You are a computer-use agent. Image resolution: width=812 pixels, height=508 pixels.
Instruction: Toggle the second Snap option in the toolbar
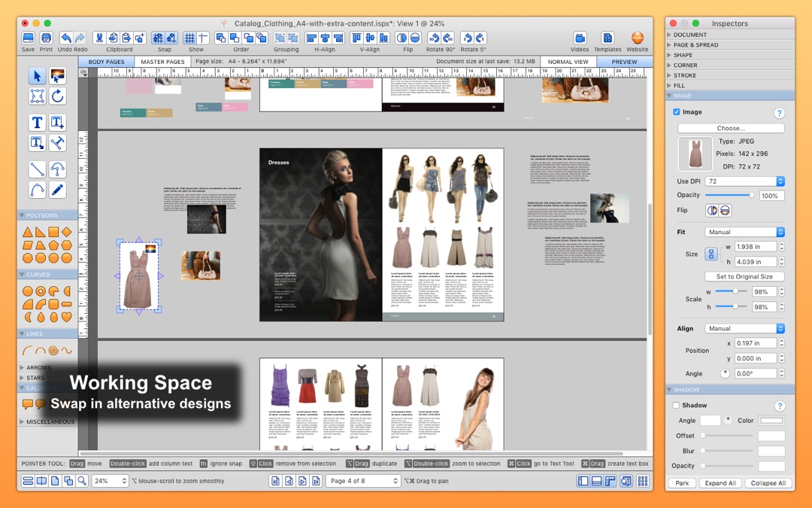(x=171, y=38)
